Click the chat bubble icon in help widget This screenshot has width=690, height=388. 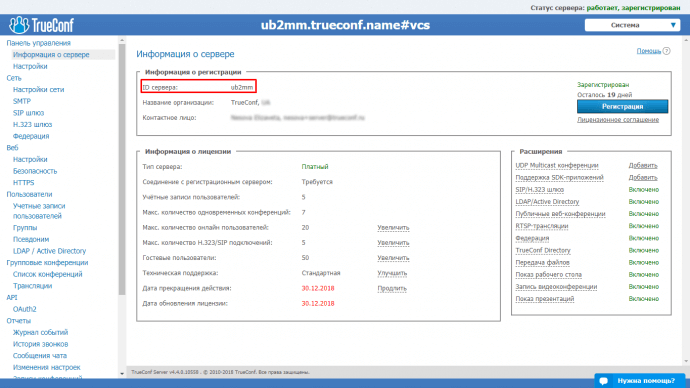tap(604, 381)
